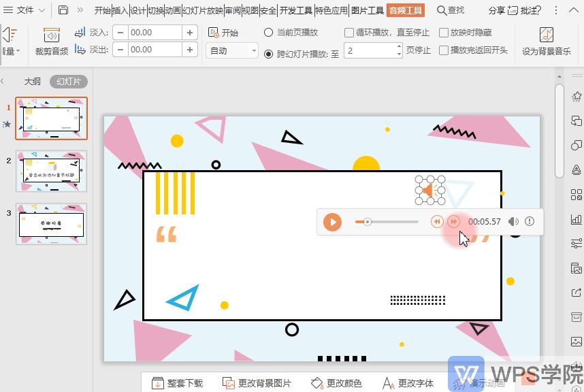Open the 开始 playback mode dropdown
584x392 pixels.
[233, 49]
